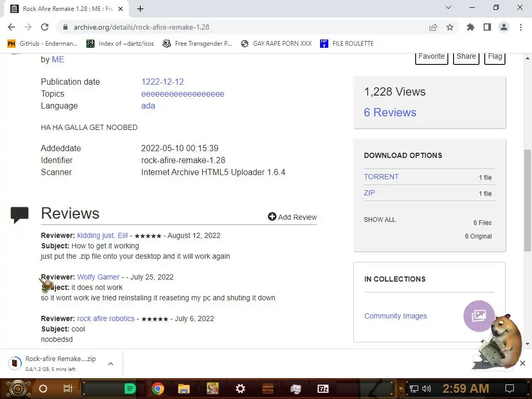Click the purple Community Images icon
The image size is (532, 399).
[478, 316]
